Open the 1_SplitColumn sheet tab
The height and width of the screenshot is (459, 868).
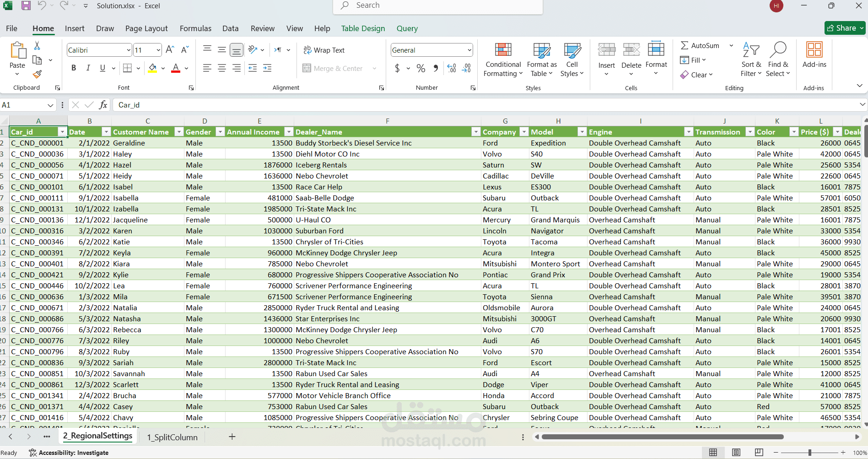pyautogui.click(x=172, y=437)
